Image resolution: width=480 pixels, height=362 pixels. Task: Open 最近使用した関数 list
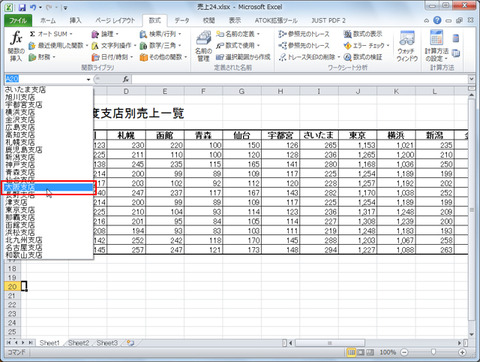tap(58, 45)
